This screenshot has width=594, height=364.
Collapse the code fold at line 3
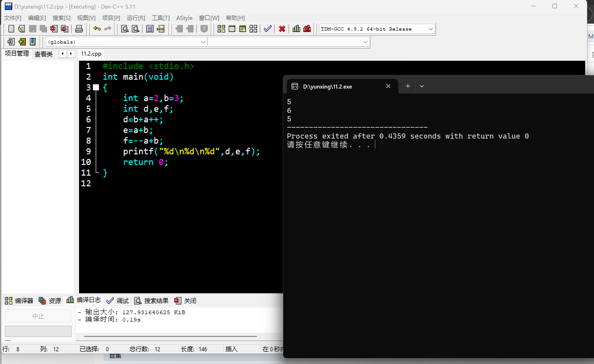click(x=96, y=87)
